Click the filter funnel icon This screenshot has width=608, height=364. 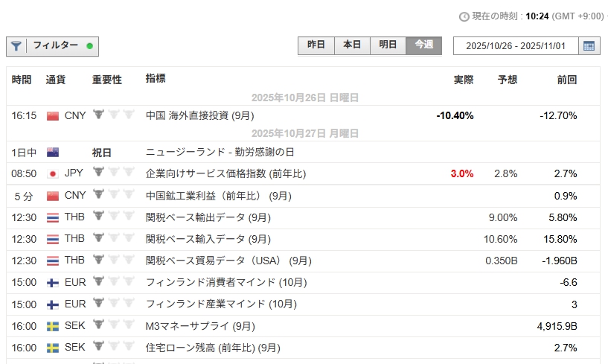coord(16,46)
